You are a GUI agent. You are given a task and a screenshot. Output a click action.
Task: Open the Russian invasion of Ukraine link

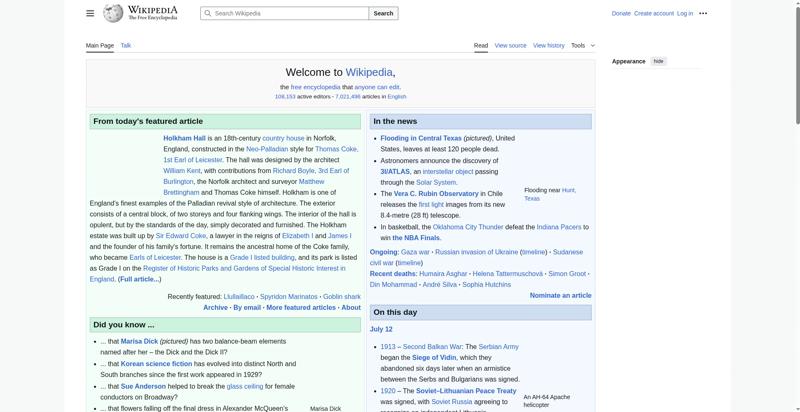coord(477,252)
